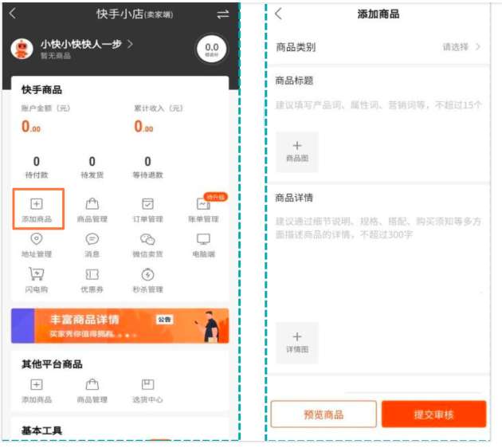Tap the 累计收入 cumulative income amount
Screen dimensions: 502x448
pyautogui.click(x=143, y=127)
